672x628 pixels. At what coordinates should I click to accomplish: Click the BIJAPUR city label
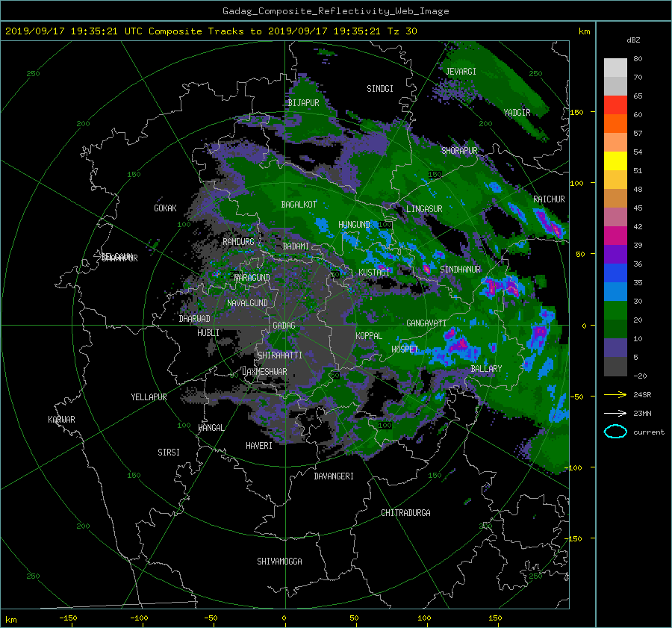coord(303,103)
